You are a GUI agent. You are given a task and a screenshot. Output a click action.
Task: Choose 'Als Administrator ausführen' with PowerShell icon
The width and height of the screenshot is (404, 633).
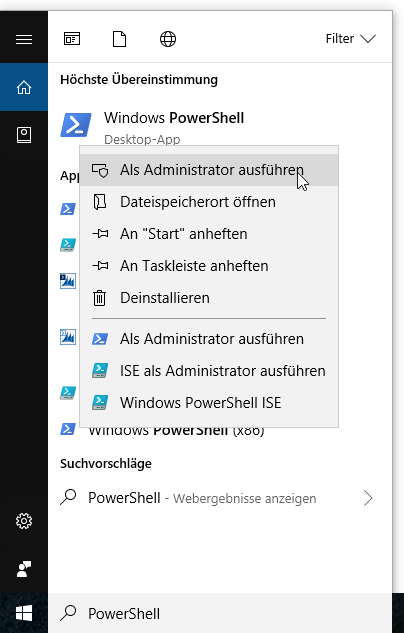209,339
